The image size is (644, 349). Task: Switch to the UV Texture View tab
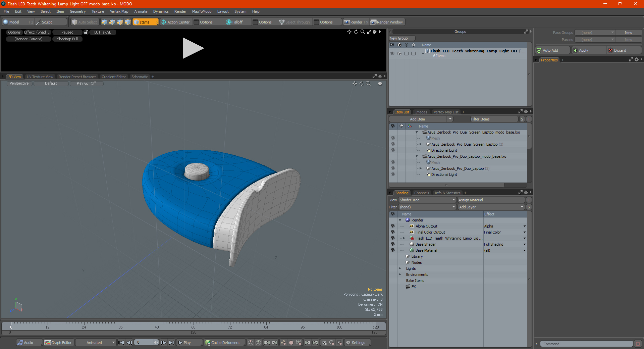click(40, 77)
